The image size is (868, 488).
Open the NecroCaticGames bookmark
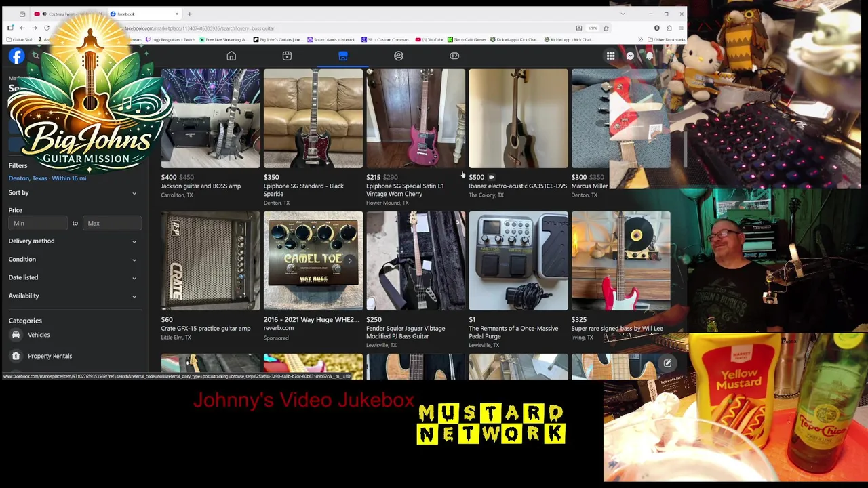pyautogui.click(x=467, y=39)
